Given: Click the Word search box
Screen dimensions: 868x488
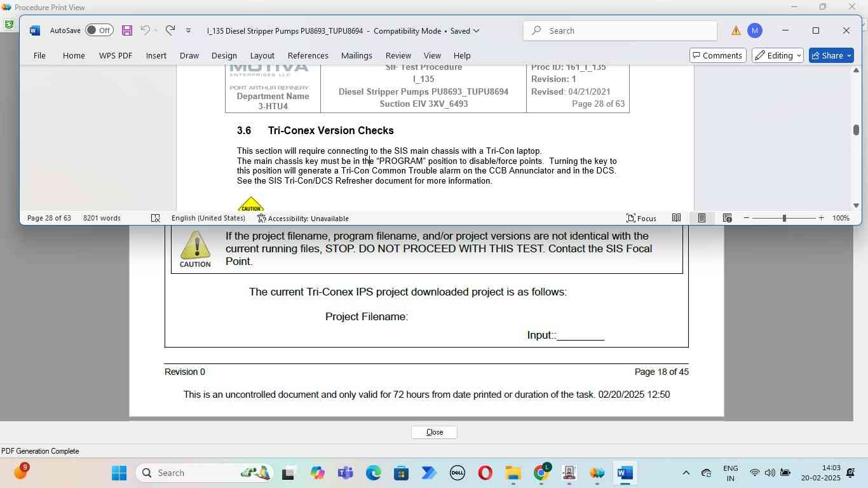Looking at the screenshot, I should (x=620, y=30).
